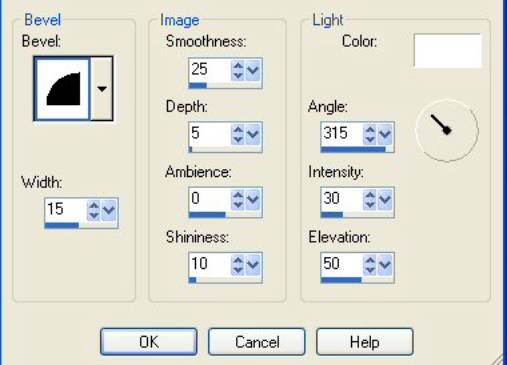Open the Angle slider popup arrow
The height and width of the screenshot is (365, 507).
[385, 135]
